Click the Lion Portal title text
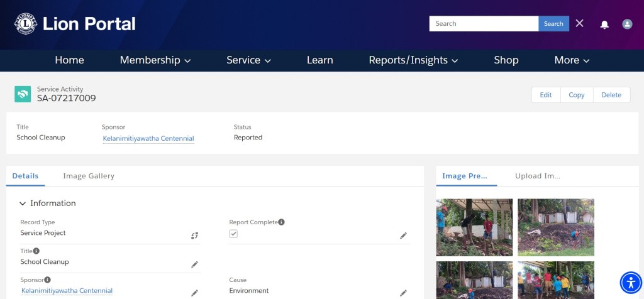 (x=89, y=24)
